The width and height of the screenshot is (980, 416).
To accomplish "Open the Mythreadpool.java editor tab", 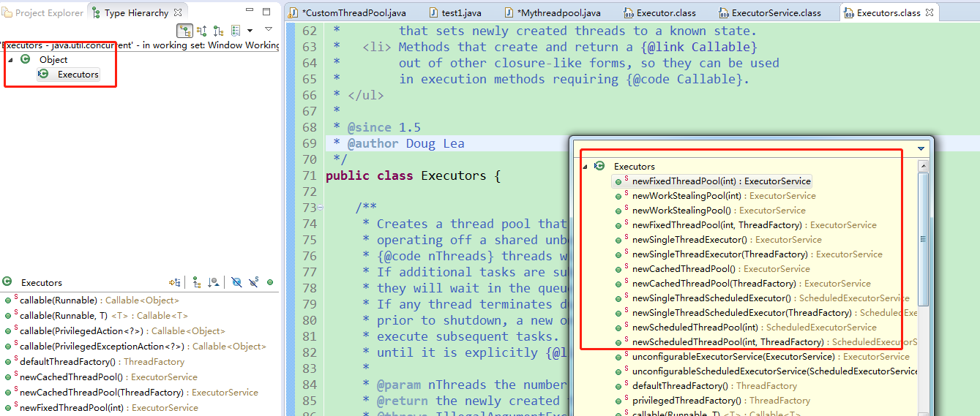I will coord(553,13).
